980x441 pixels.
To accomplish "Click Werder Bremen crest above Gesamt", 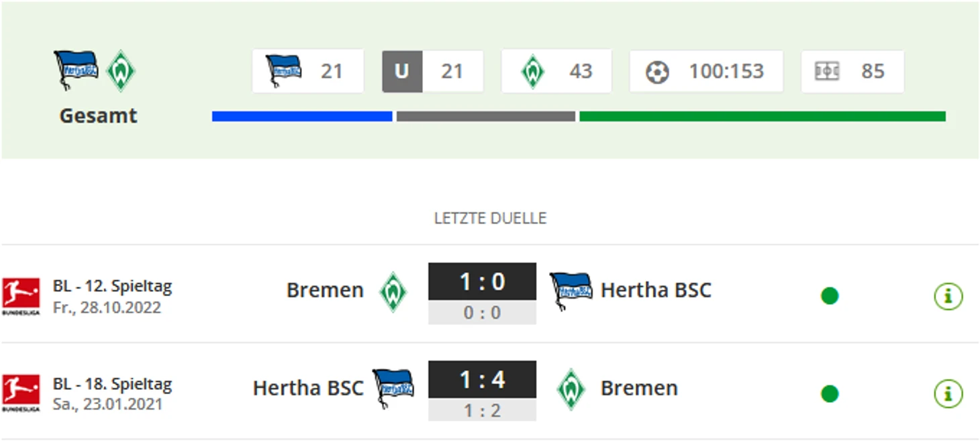I will pyautogui.click(x=121, y=70).
